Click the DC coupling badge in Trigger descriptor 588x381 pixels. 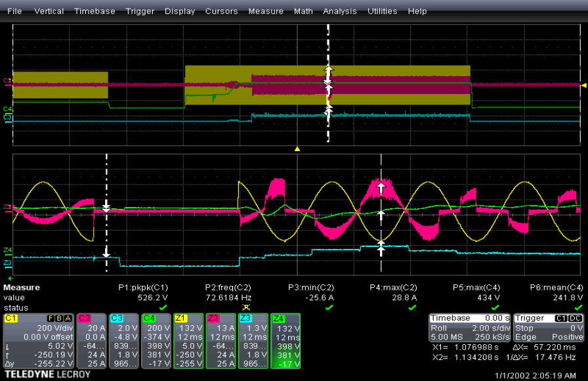click(576, 319)
